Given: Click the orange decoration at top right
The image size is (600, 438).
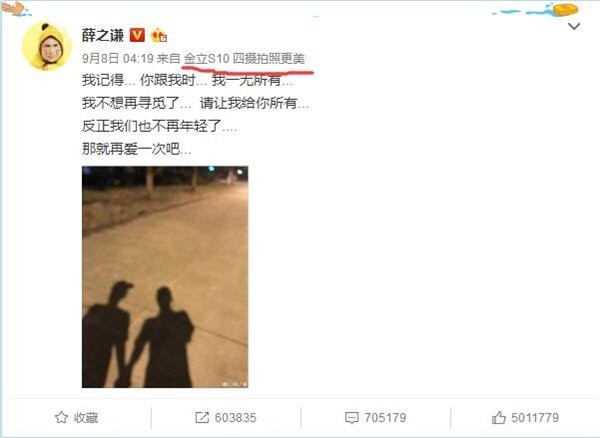Looking at the screenshot, I should tap(564, 9).
